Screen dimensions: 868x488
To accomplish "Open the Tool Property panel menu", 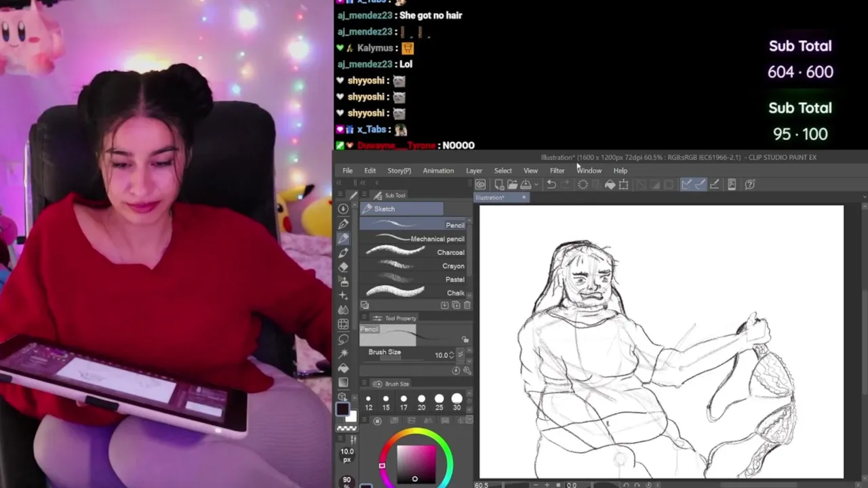I will [364, 318].
